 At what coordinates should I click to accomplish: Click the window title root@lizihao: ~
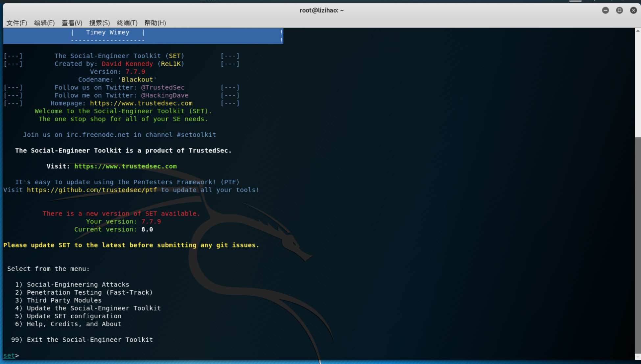[x=321, y=10]
